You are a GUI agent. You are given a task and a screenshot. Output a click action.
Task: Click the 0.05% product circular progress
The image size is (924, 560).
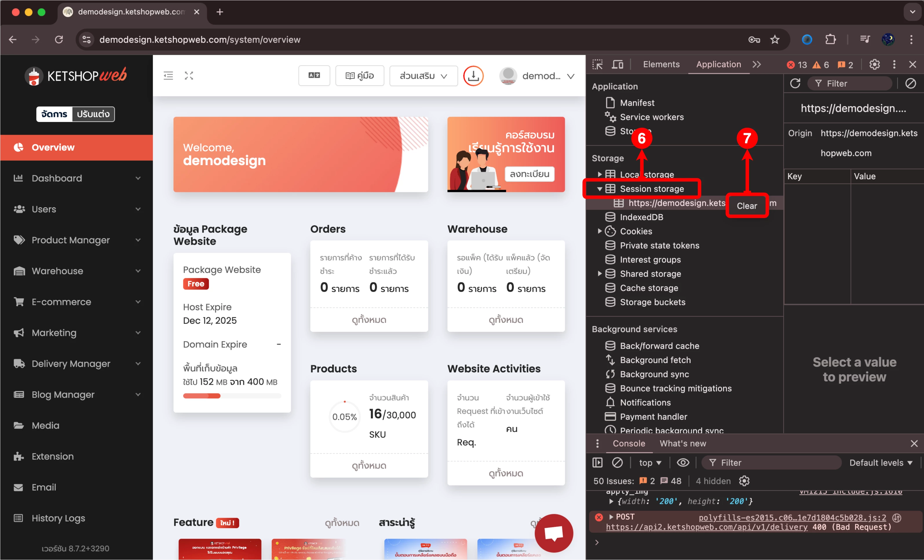[x=344, y=417]
